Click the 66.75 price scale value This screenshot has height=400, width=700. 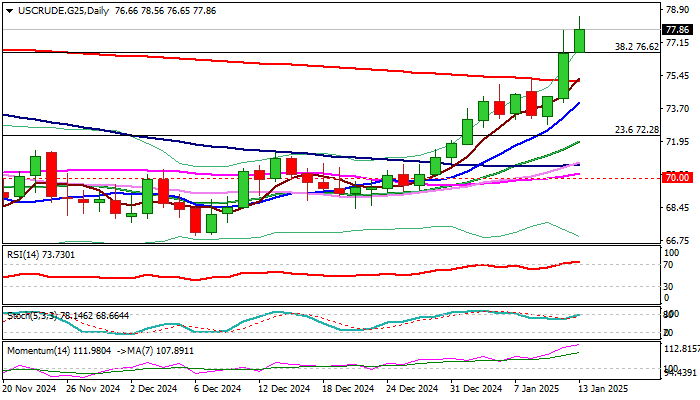pos(677,241)
